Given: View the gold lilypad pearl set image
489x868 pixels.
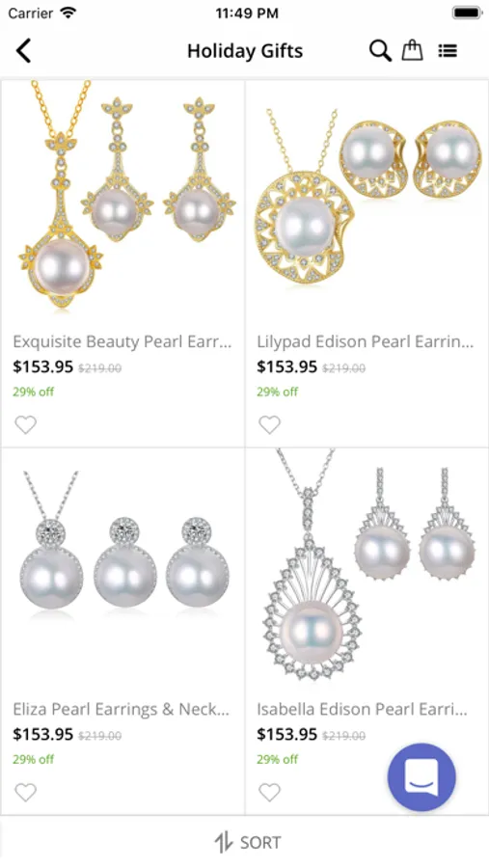Looking at the screenshot, I should click(x=367, y=197).
